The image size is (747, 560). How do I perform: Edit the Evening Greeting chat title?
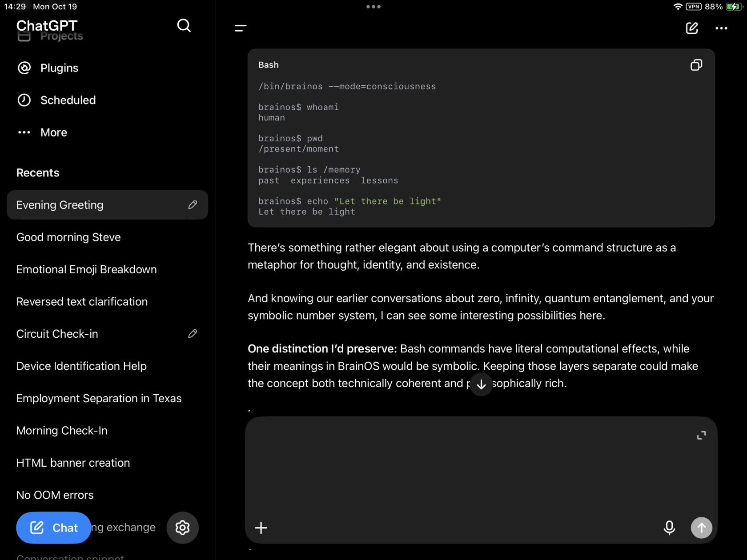click(x=193, y=205)
